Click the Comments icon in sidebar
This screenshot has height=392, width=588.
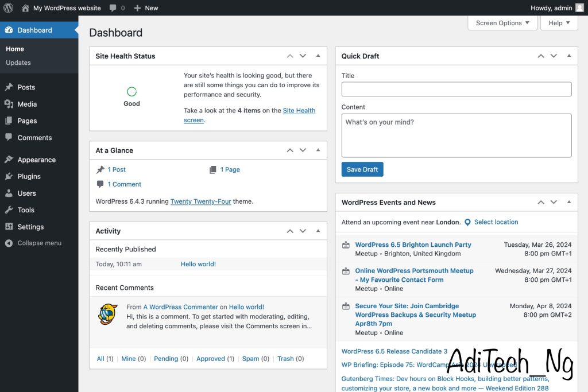[x=9, y=137]
